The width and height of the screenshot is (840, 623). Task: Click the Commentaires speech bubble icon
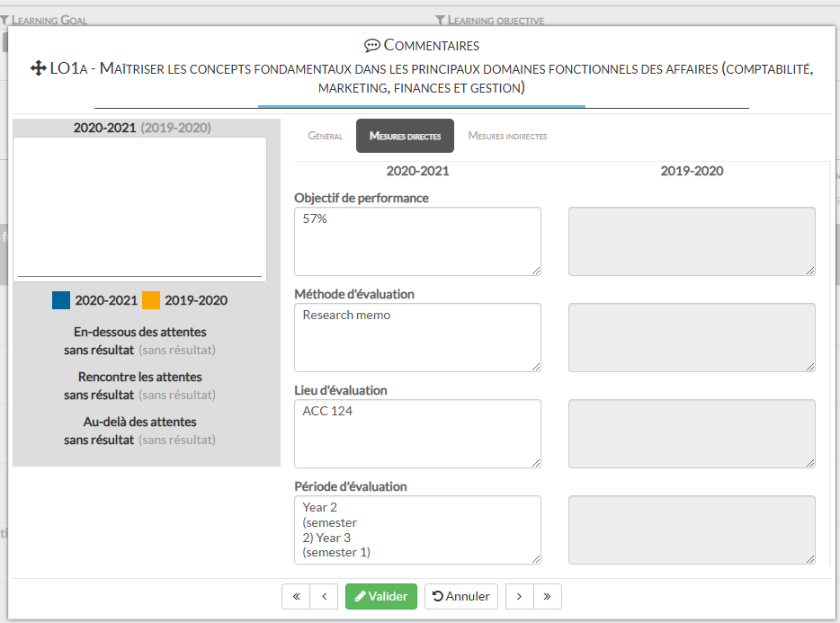tap(371, 46)
